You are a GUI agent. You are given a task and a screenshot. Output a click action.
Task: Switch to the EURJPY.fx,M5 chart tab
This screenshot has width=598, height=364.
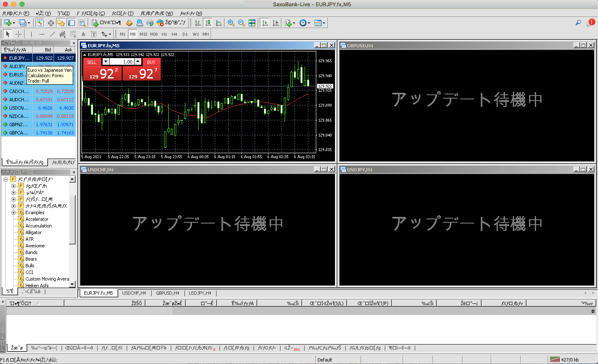[98, 293]
